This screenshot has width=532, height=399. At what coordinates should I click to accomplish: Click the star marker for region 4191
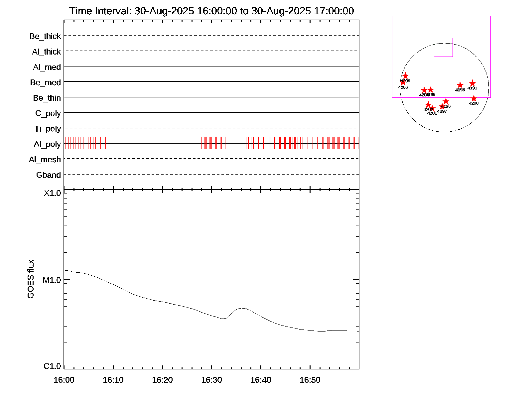click(472, 83)
